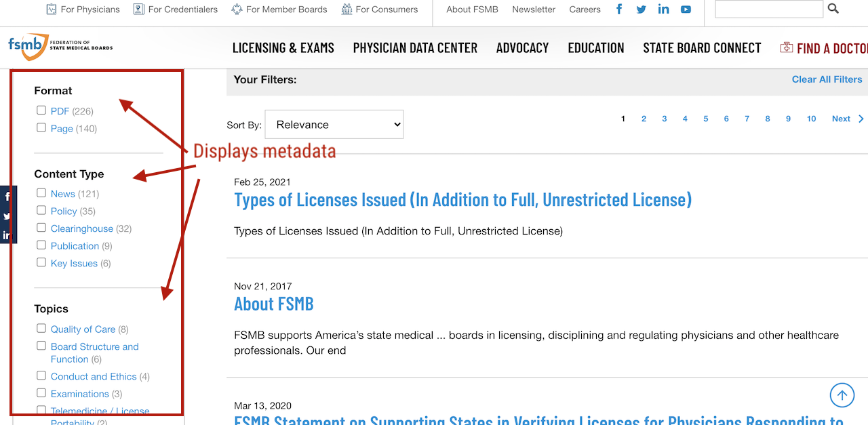Tick the Conduct and Ethics checkbox
868x425 pixels.
(x=41, y=376)
